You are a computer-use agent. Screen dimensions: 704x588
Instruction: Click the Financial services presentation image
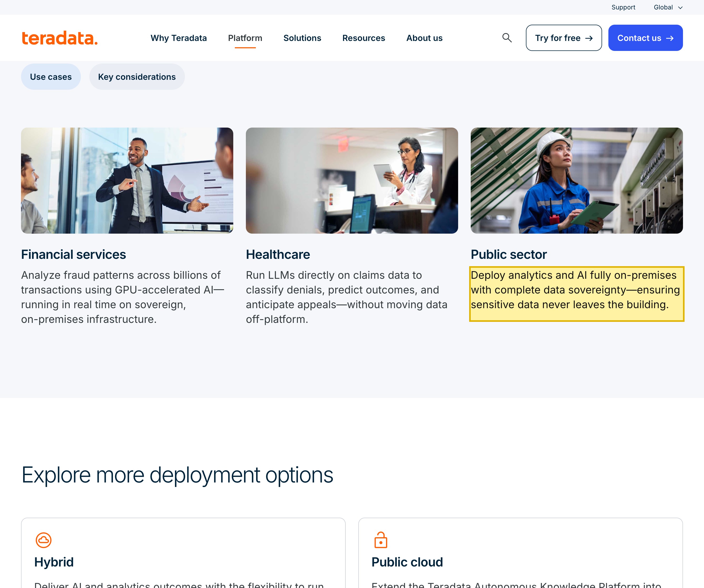coord(127,180)
